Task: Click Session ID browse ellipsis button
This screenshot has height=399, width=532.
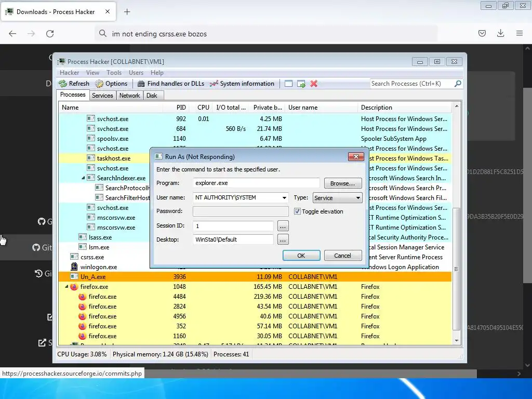Action: [x=283, y=225]
